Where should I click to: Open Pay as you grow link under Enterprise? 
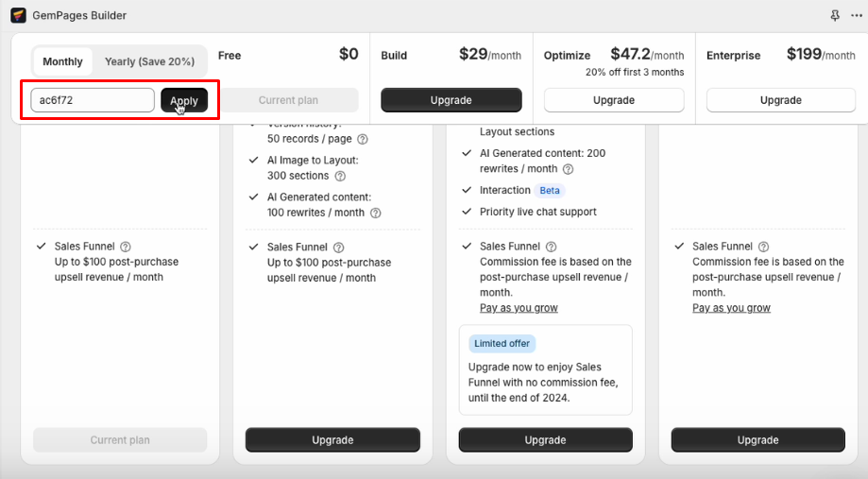tap(731, 308)
